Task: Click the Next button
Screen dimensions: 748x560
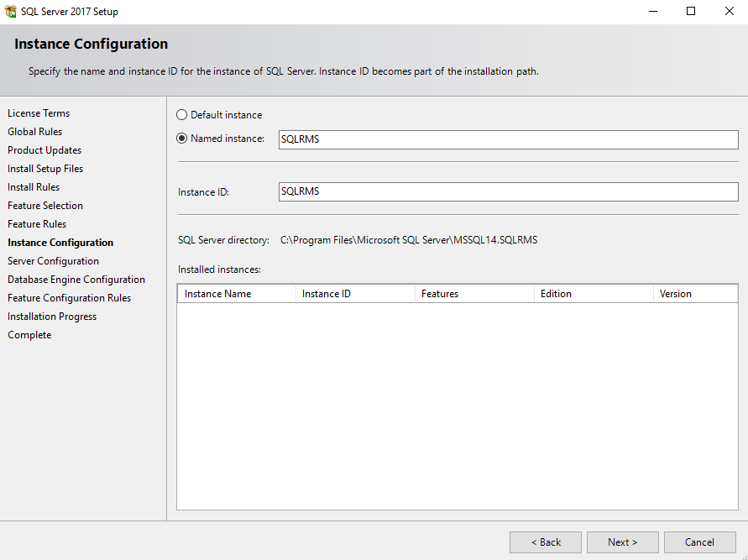Action: (x=623, y=542)
